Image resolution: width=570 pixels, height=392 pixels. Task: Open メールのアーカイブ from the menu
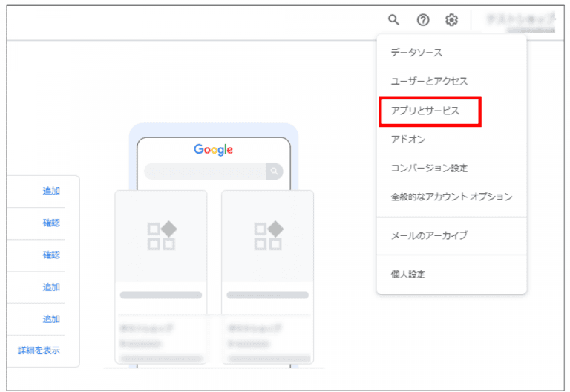coord(428,235)
